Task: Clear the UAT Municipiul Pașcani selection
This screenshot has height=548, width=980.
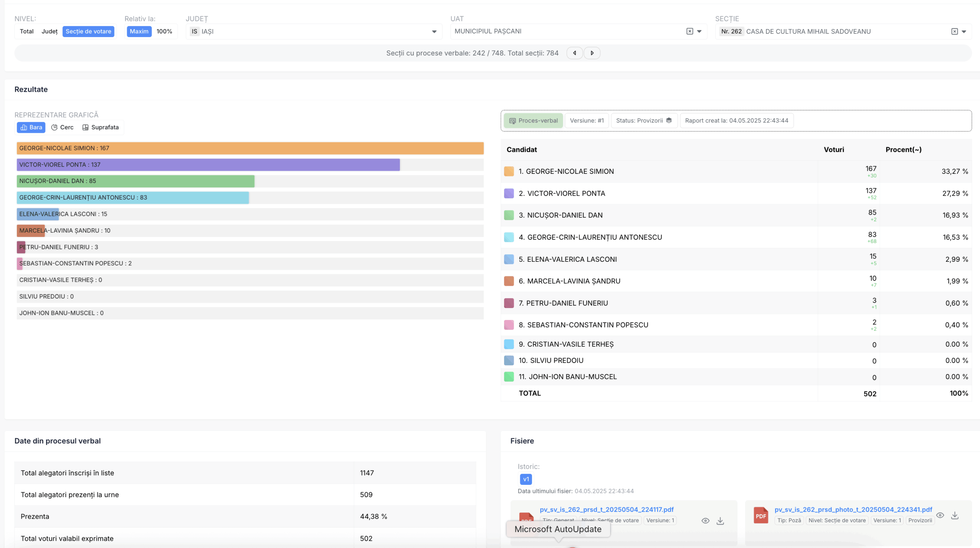Action: pos(689,31)
